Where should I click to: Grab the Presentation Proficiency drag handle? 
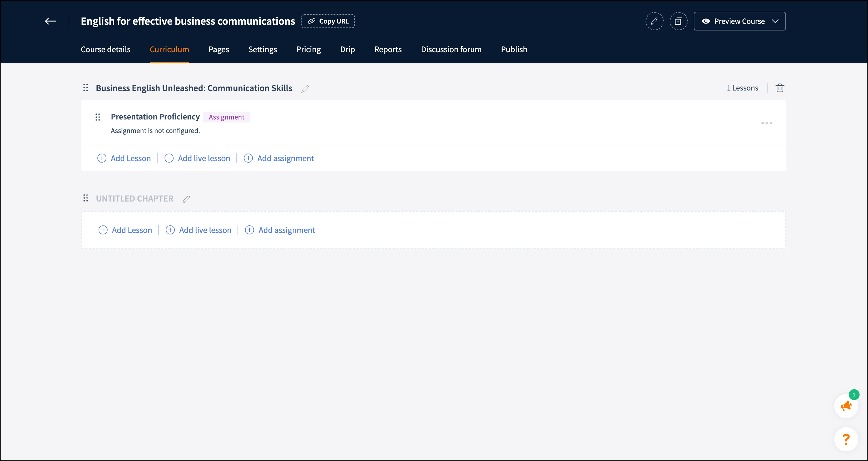click(x=98, y=117)
